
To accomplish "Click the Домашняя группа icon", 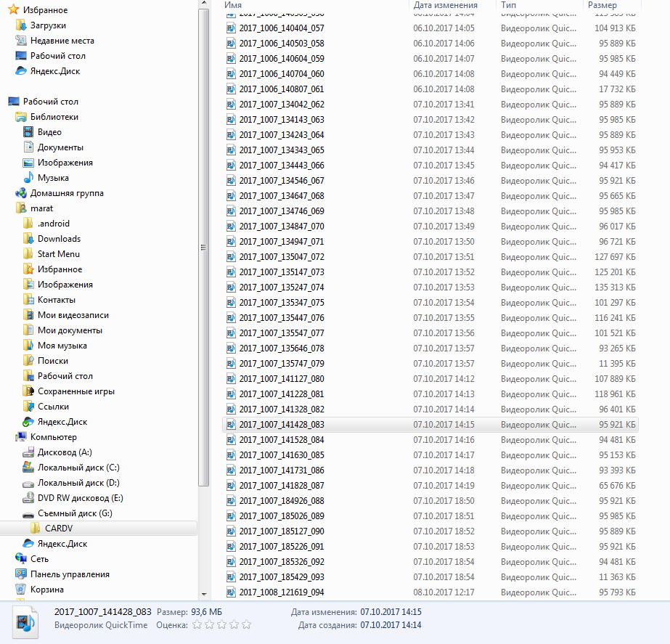I will 20,193.
